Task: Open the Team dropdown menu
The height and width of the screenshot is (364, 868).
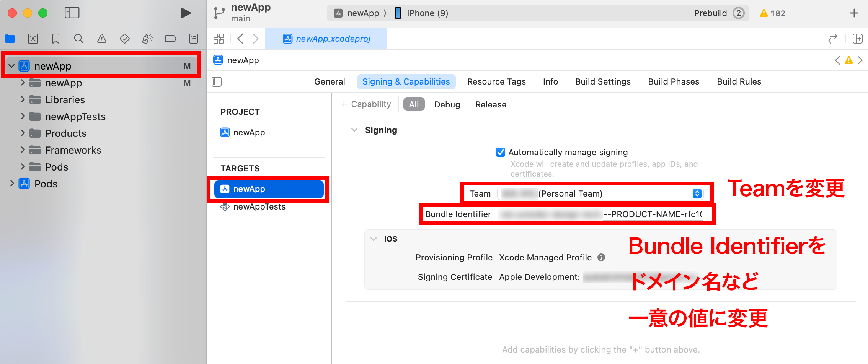Action: (697, 193)
